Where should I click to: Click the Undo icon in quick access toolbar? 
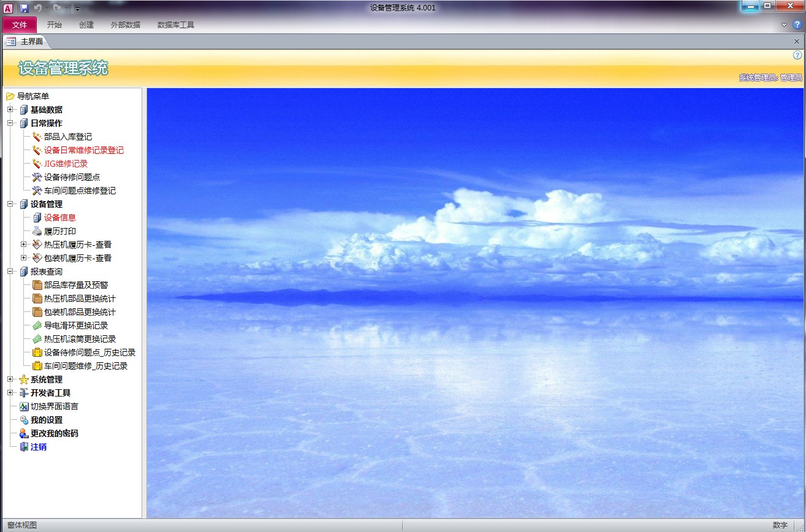click(x=38, y=8)
